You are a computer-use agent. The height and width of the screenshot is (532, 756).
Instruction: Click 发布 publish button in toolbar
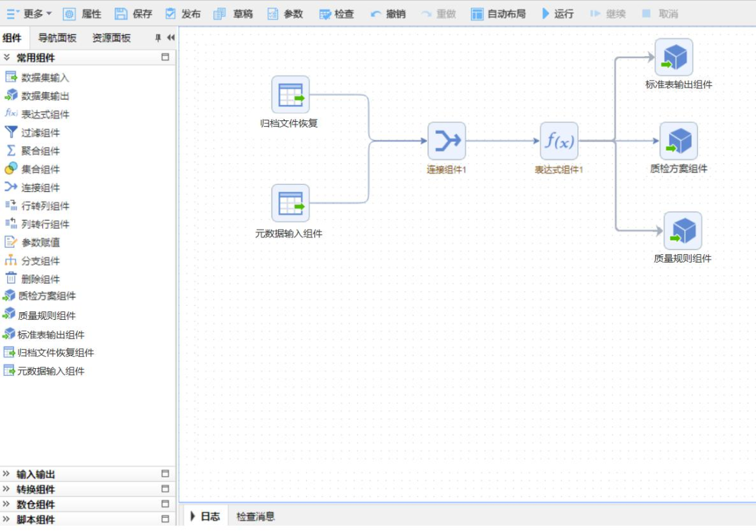(183, 14)
